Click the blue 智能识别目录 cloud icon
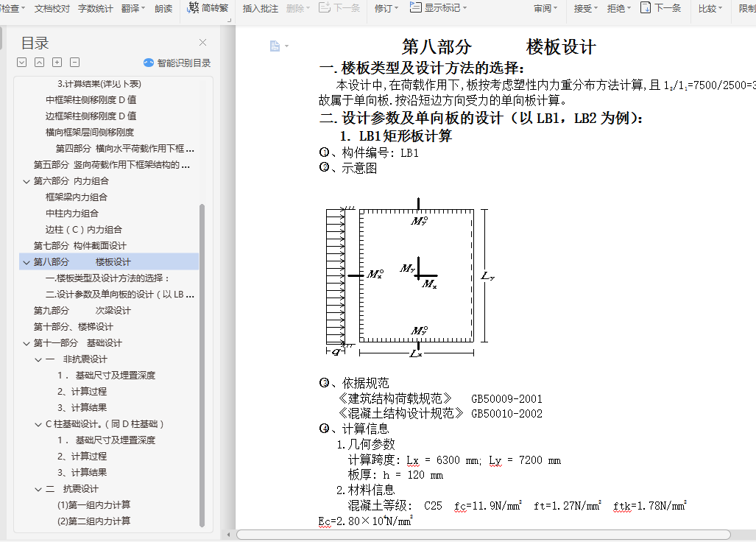756x542 pixels. click(149, 63)
